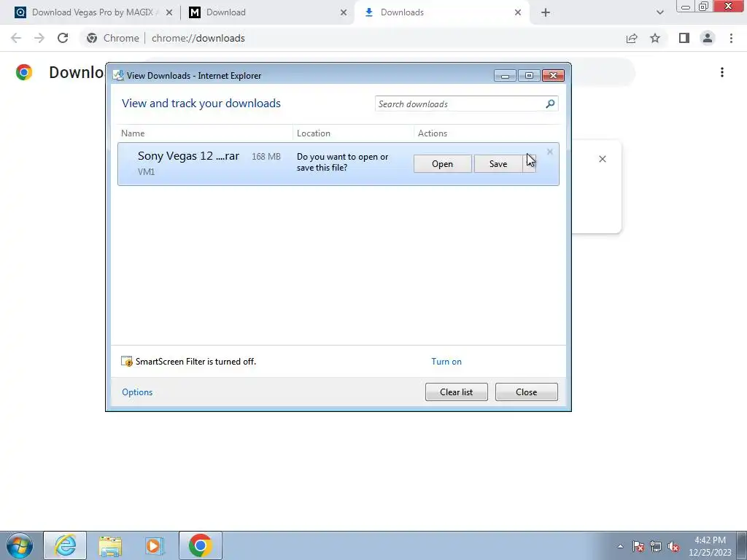Screen dimensions: 747x560
Task: Switch to Download Vegas Pro by MAGIX tab
Action: (94, 12)
